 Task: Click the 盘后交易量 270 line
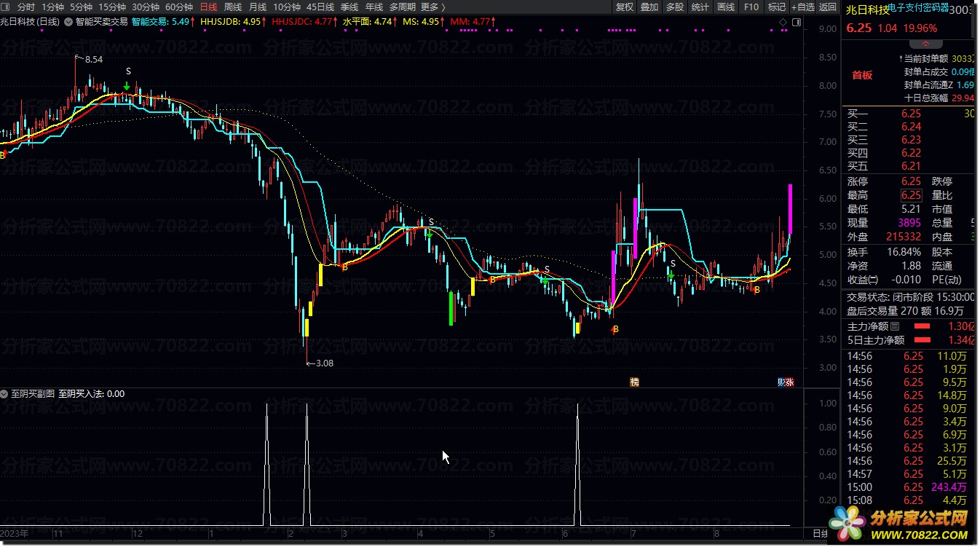[x=904, y=311]
